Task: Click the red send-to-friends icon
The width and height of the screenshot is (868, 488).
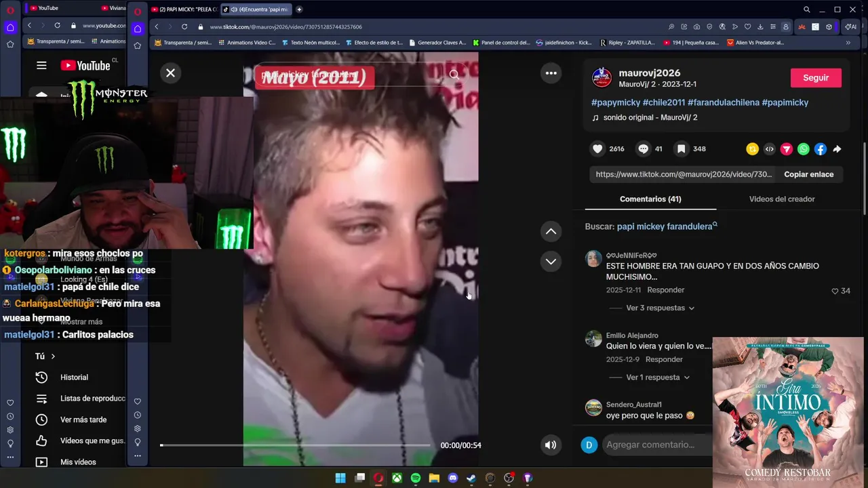Action: pos(786,149)
